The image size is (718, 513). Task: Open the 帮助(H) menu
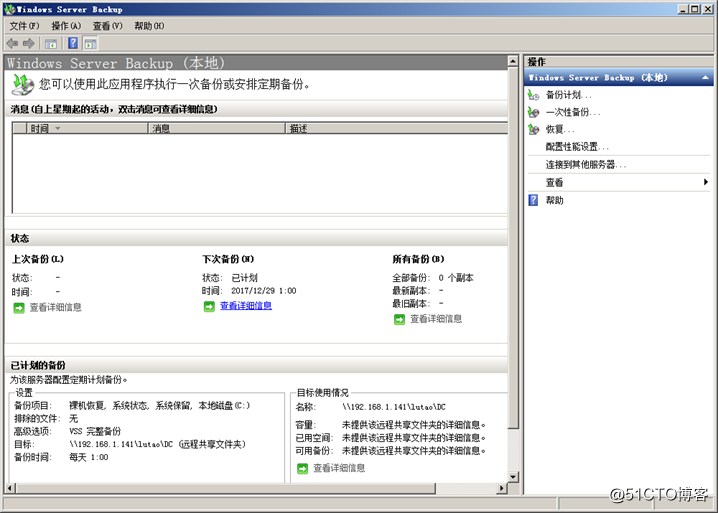click(149, 26)
